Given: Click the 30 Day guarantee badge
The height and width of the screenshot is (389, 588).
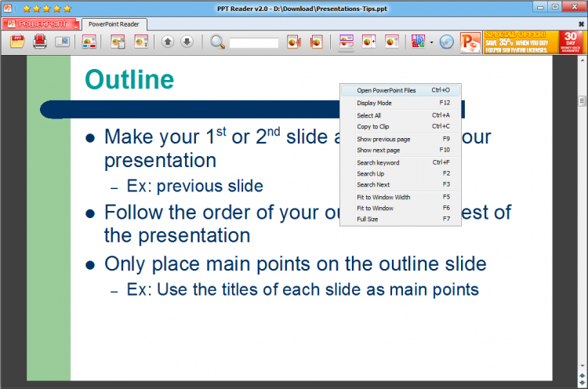Looking at the screenshot, I should coord(571,42).
